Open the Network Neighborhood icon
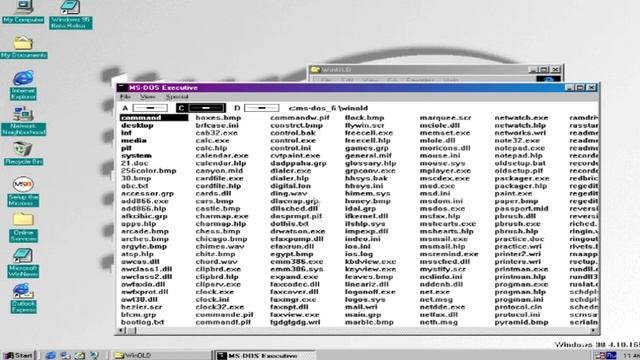Screen dimensions: 640x360 tap(23, 121)
